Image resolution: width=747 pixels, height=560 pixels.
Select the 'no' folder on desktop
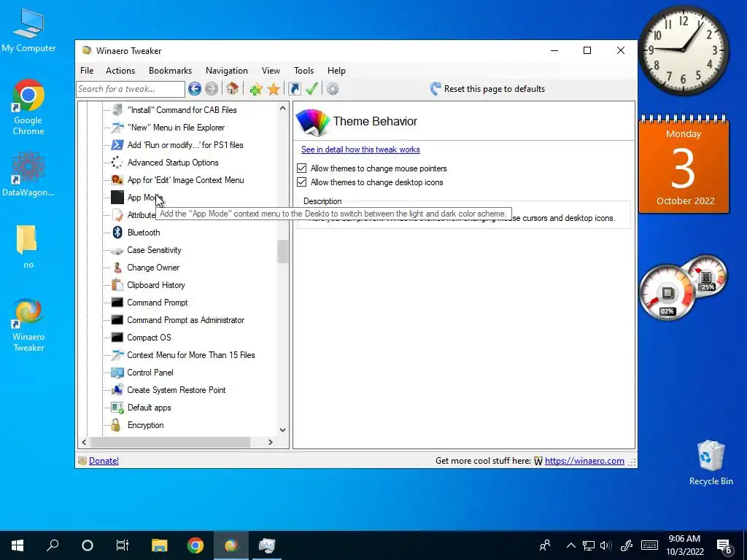click(x=28, y=246)
